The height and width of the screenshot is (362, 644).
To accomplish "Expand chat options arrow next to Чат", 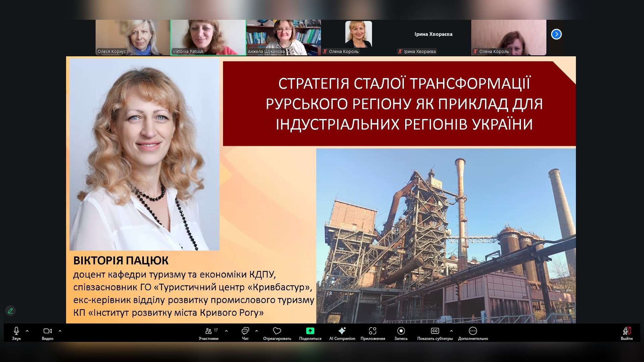I will point(257,331).
